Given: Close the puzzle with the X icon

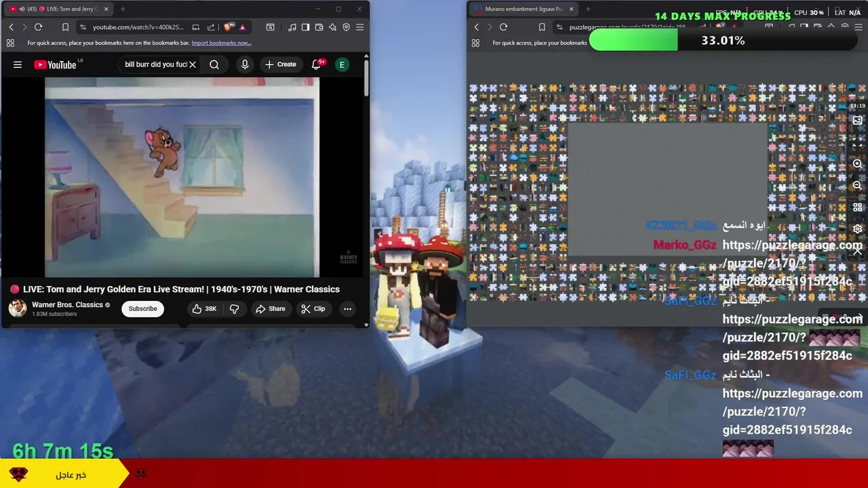Looking at the screenshot, I should click(x=857, y=251).
